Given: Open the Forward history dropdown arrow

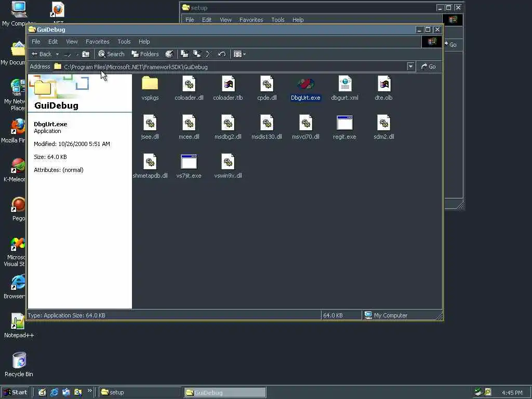Looking at the screenshot, I should 77,54.
